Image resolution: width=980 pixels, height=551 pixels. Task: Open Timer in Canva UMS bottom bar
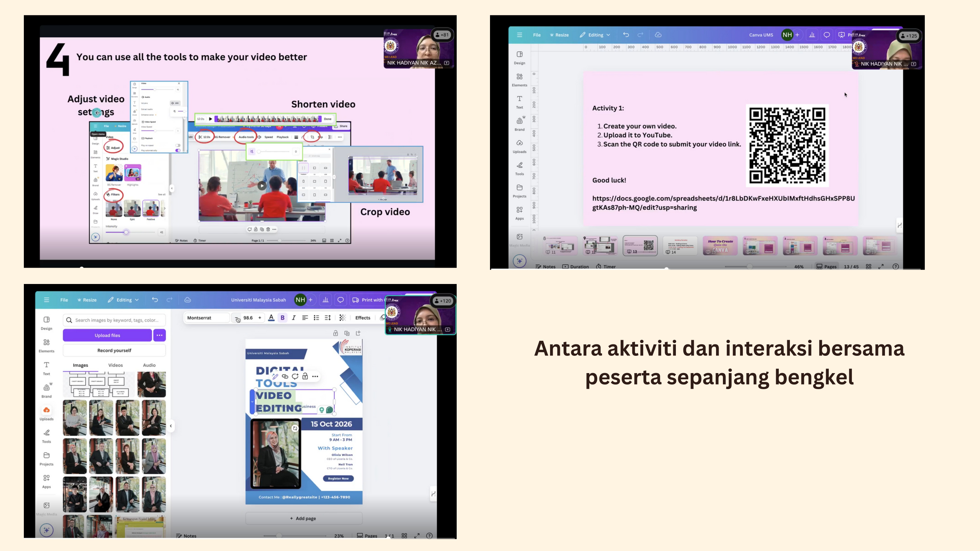click(x=606, y=267)
